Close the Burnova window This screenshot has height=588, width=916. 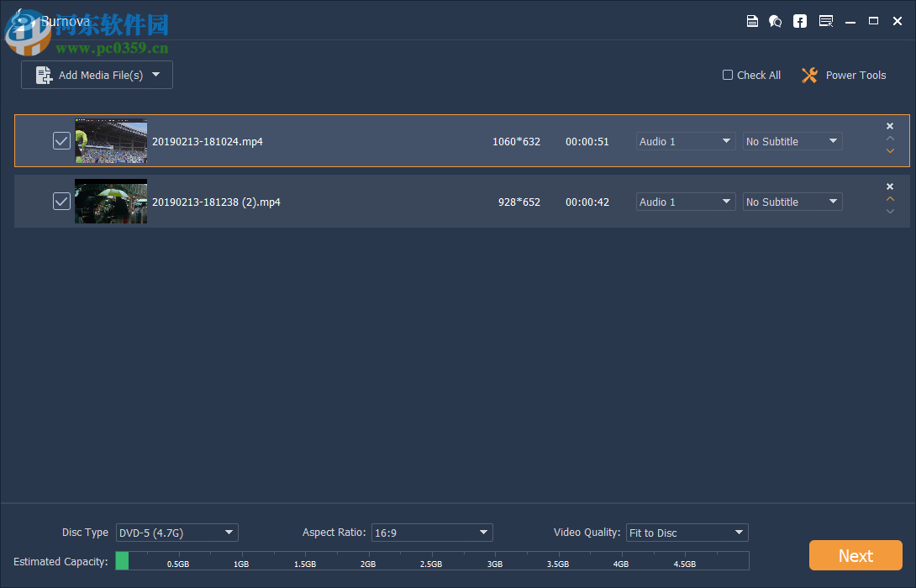coord(898,21)
